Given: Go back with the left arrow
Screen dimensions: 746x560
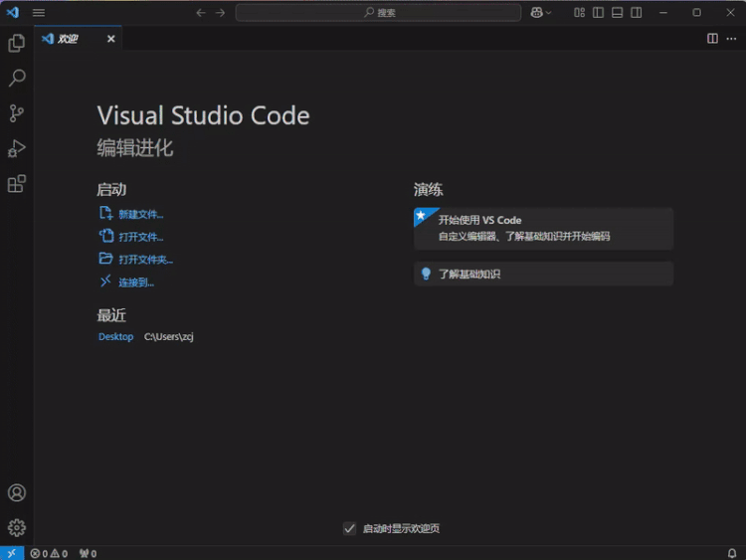Looking at the screenshot, I should coord(201,13).
